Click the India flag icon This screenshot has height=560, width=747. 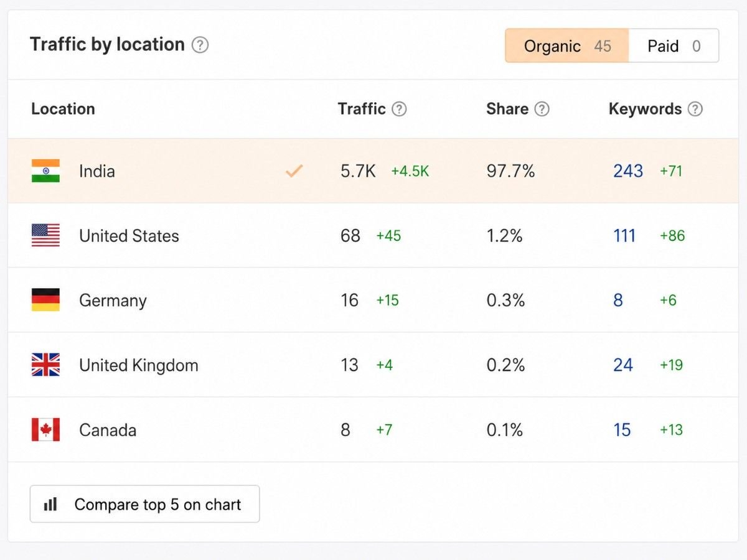(45, 171)
